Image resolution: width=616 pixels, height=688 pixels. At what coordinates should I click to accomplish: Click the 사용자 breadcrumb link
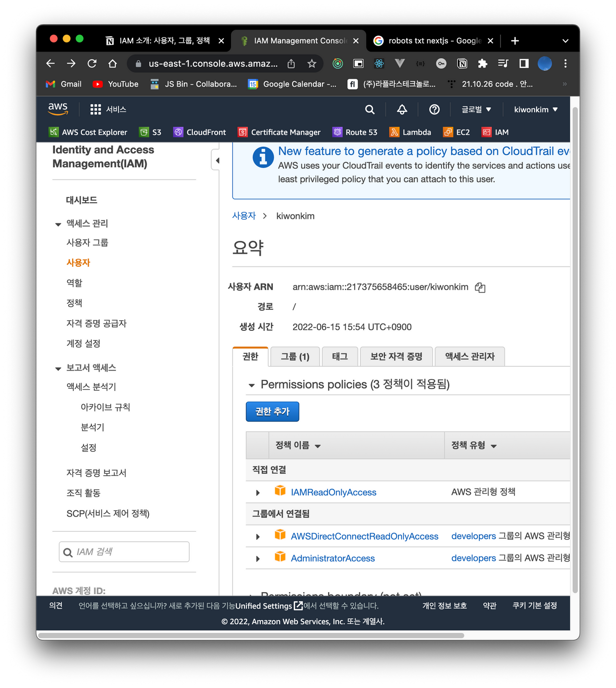point(244,216)
